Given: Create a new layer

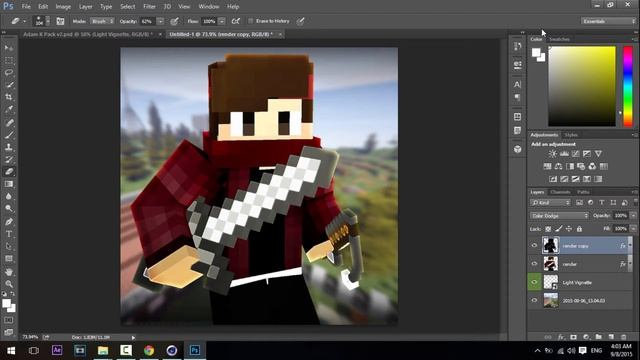Looking at the screenshot, I should [611, 337].
